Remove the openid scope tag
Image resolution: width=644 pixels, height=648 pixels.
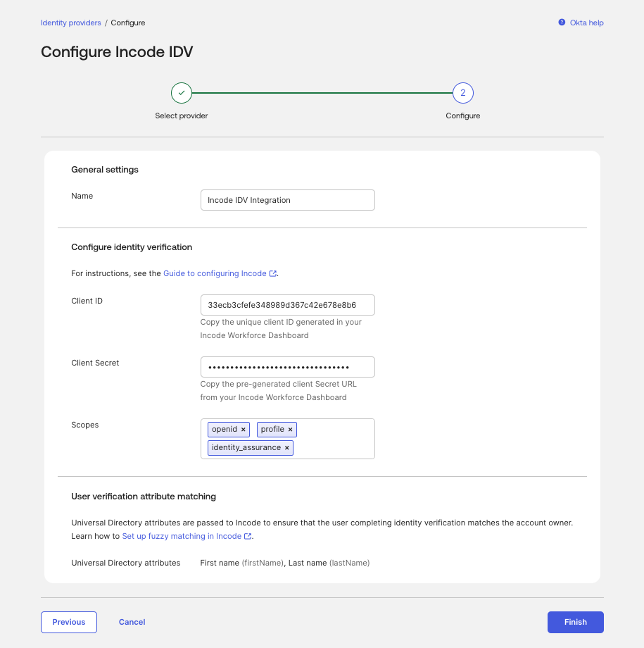click(244, 430)
